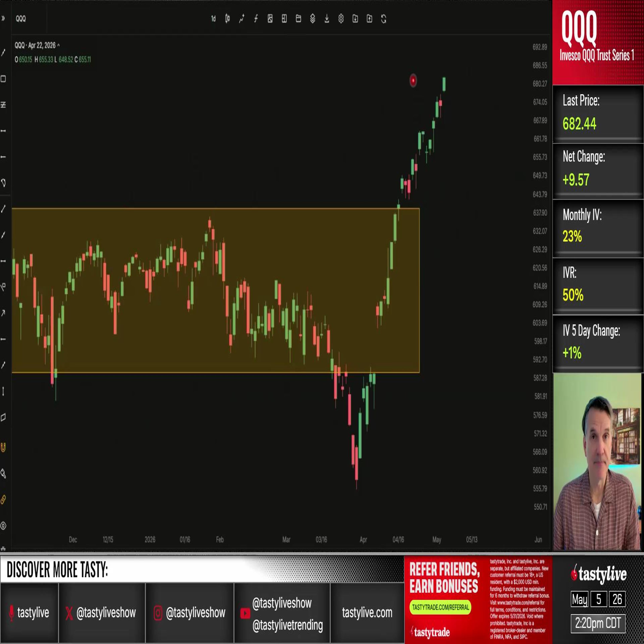644x644 pixels.
Task: Toggle drawings visibility eye icon
Action: 3,526
